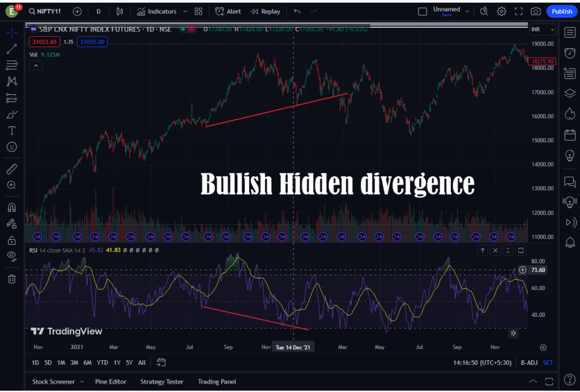Set date range to YTD

tap(102, 363)
